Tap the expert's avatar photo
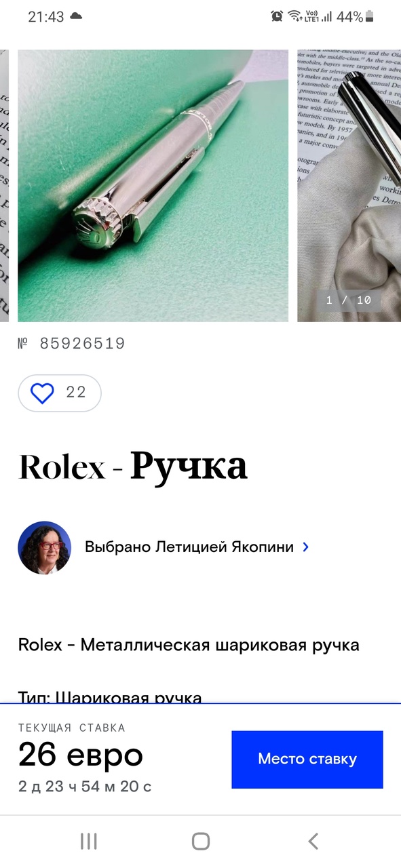The width and height of the screenshot is (401, 868). pos(44,548)
